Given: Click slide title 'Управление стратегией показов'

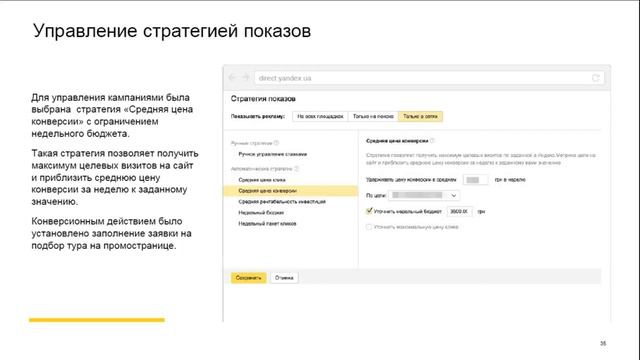Looking at the screenshot, I should [172, 31].
